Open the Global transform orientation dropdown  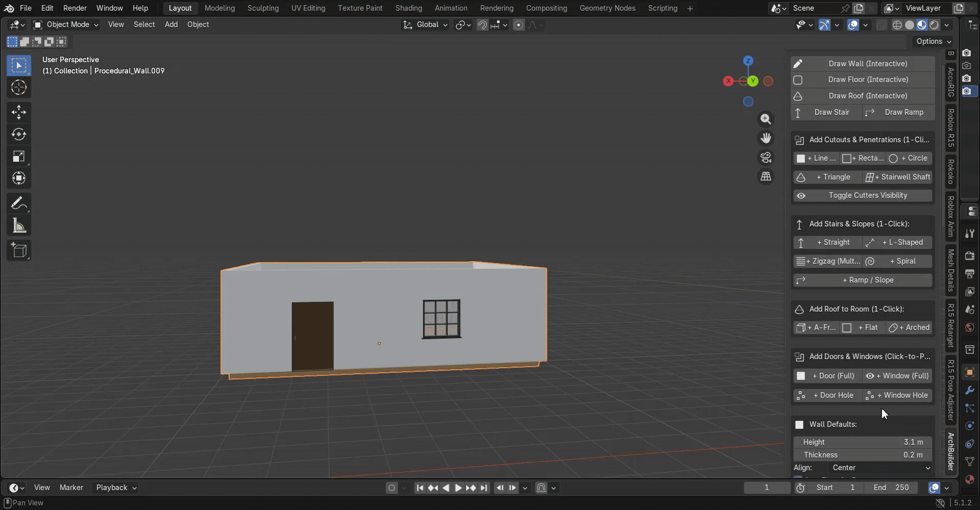pos(425,24)
